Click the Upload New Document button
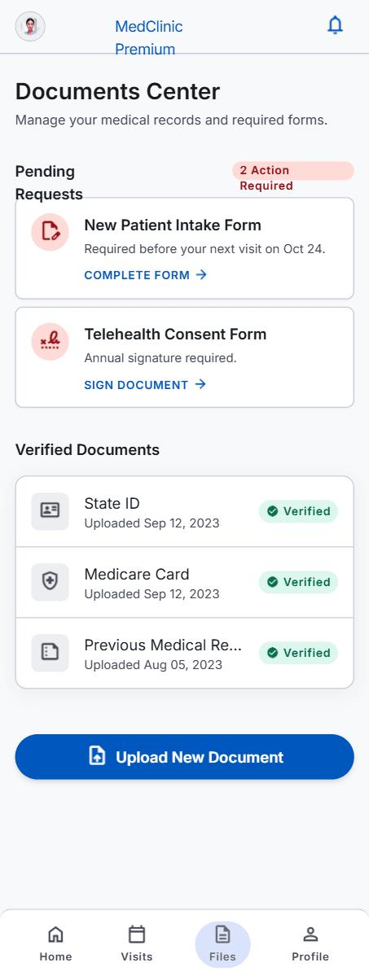369x980 pixels. point(185,757)
